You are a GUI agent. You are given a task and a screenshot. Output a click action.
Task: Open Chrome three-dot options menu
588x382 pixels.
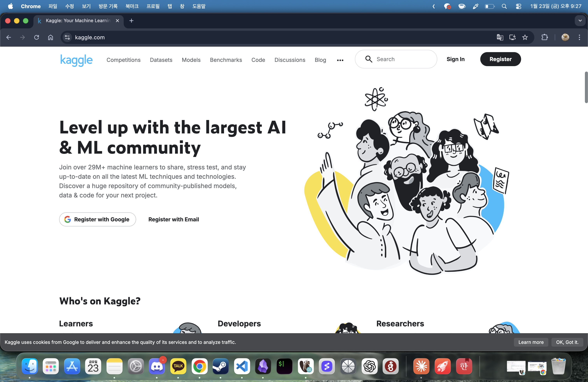(579, 37)
